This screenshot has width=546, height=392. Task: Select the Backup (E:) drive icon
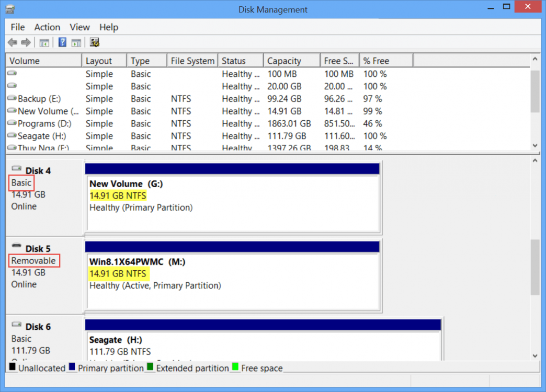(11, 98)
